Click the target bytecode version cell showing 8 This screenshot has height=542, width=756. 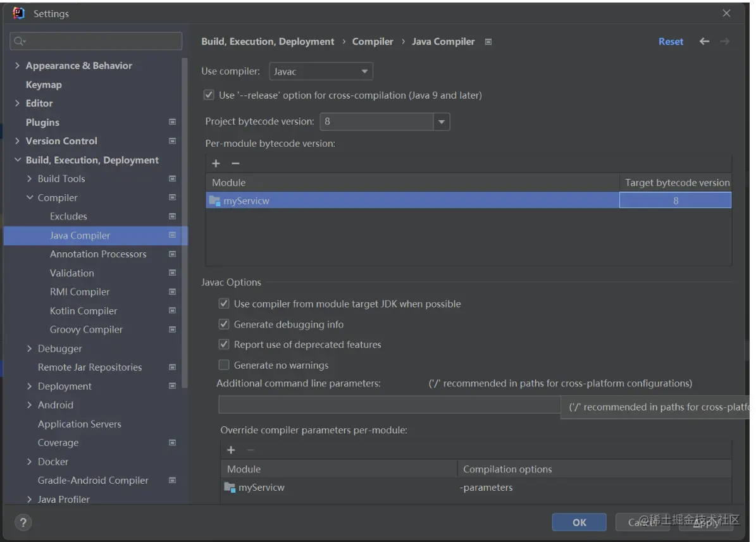click(676, 200)
